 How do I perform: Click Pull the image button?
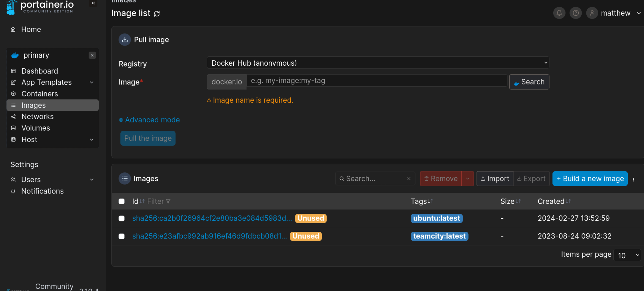(148, 138)
